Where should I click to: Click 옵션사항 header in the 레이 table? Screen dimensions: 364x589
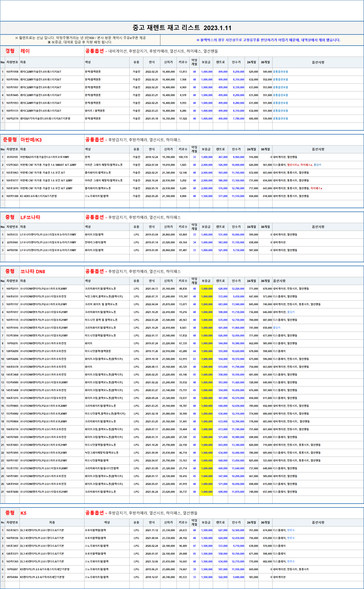(x=318, y=62)
